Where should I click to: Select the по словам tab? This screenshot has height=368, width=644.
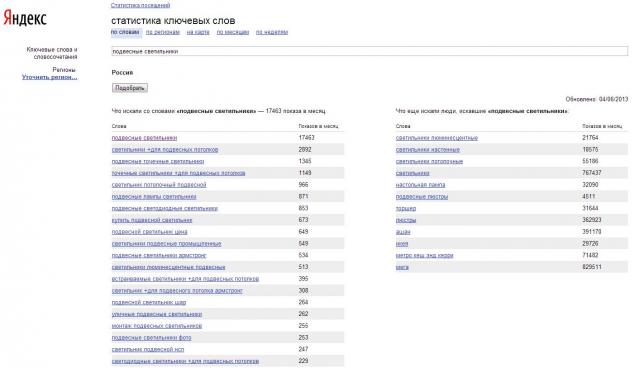[x=125, y=32]
